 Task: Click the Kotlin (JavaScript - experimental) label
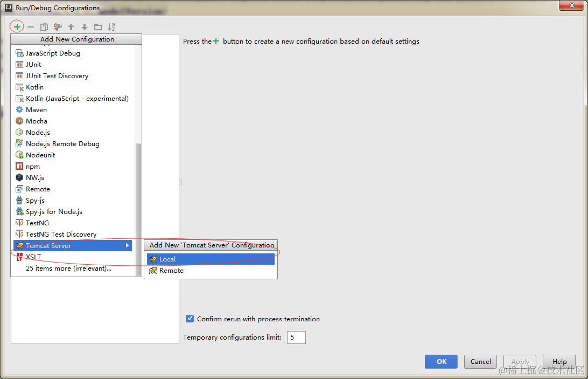click(77, 99)
